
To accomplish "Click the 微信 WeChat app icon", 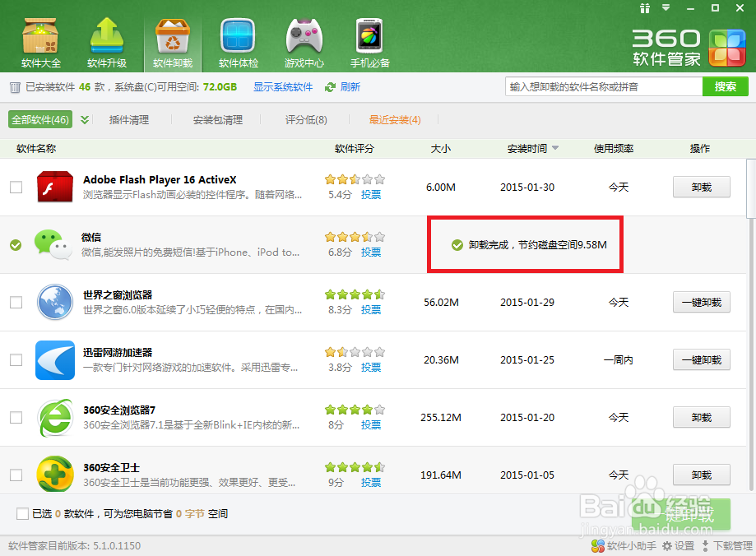I will (x=53, y=244).
